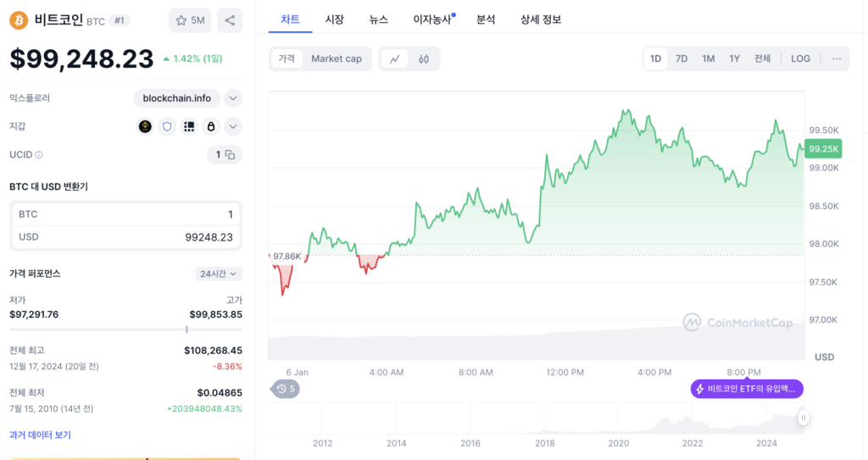Open the 상세 정보 tab
The width and height of the screenshot is (868, 460).
pyautogui.click(x=540, y=19)
